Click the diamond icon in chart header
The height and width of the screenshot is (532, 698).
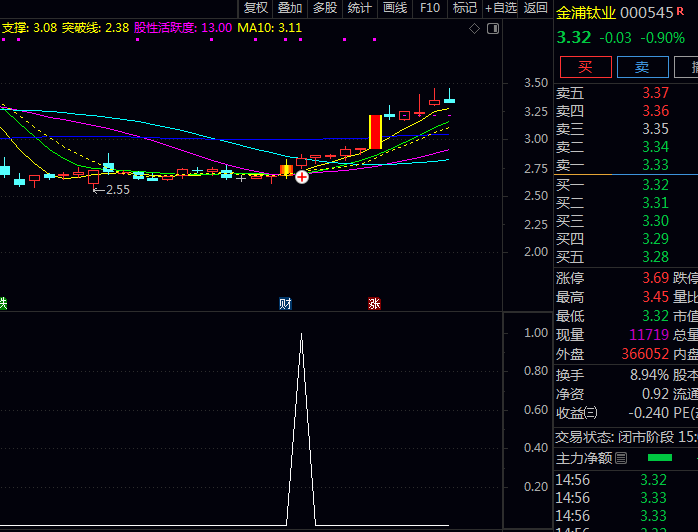point(475,28)
